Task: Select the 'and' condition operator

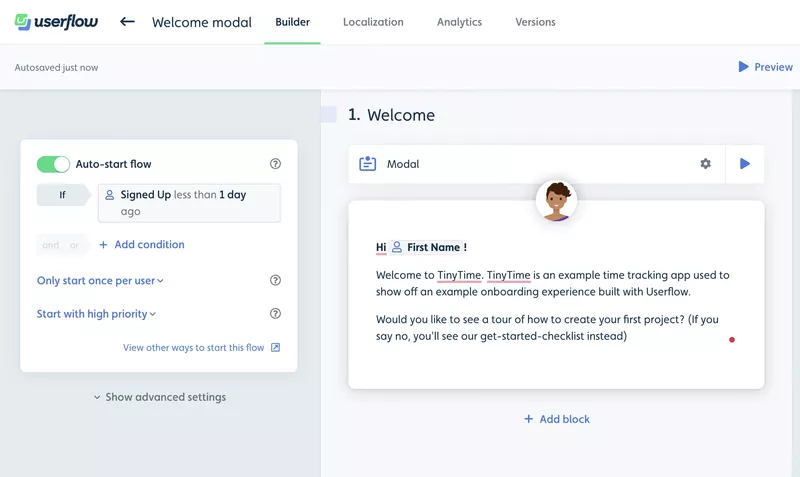Action: [51, 245]
